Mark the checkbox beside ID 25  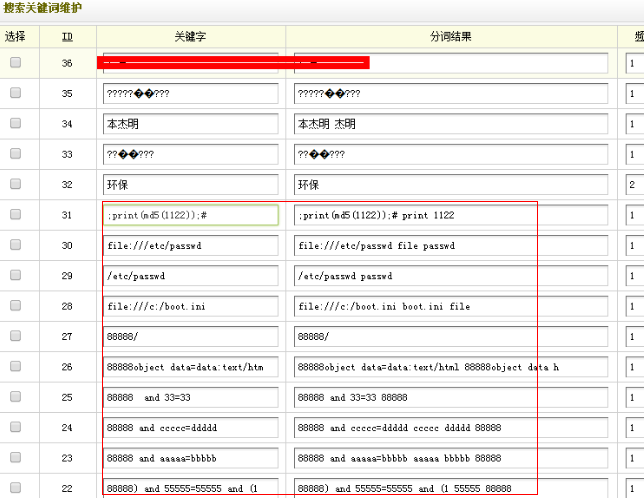tap(15, 397)
